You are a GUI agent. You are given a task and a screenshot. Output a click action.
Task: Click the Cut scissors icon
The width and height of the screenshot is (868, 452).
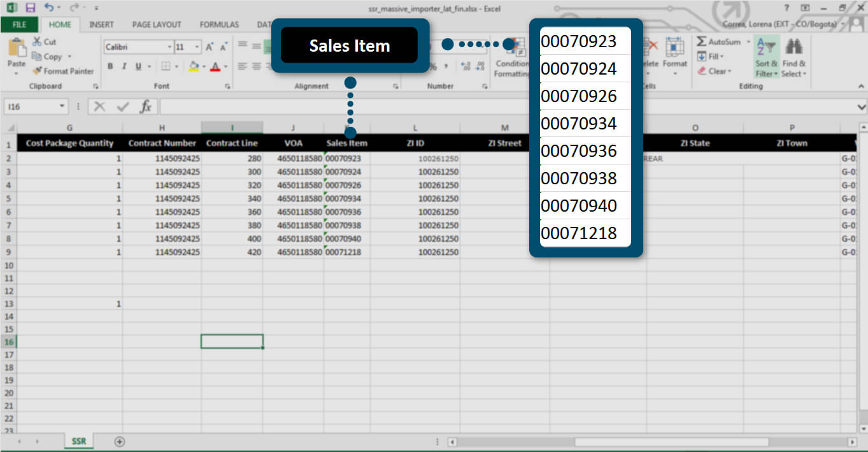[44, 42]
